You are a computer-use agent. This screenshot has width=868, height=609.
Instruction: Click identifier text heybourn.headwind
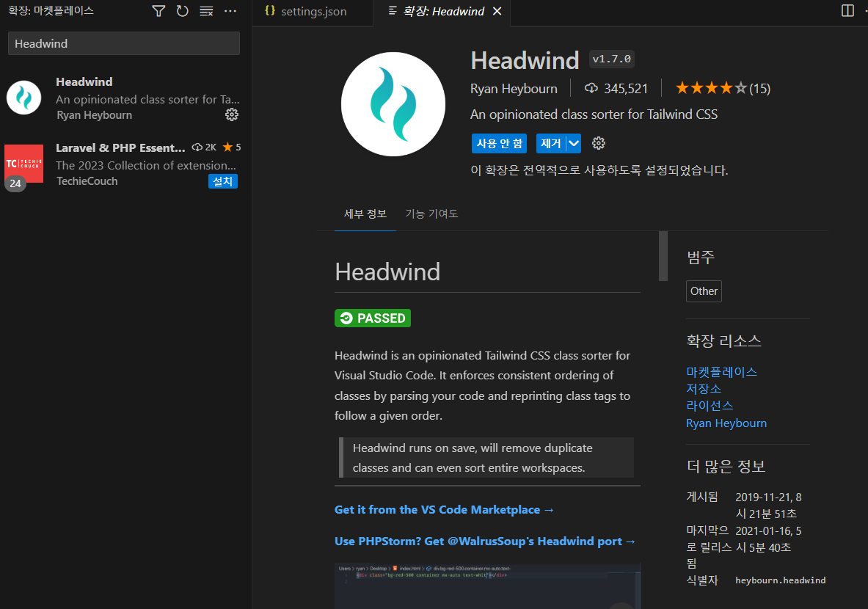[780, 580]
